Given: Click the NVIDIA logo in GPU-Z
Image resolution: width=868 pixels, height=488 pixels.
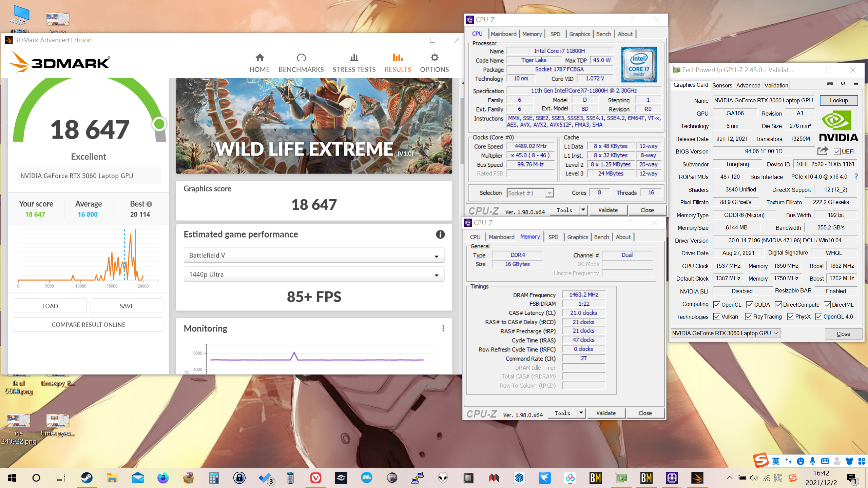Looking at the screenshot, I should (x=838, y=126).
